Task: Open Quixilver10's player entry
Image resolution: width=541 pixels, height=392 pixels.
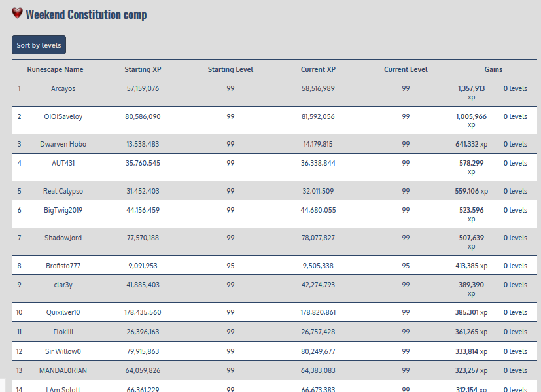Action: (x=63, y=313)
